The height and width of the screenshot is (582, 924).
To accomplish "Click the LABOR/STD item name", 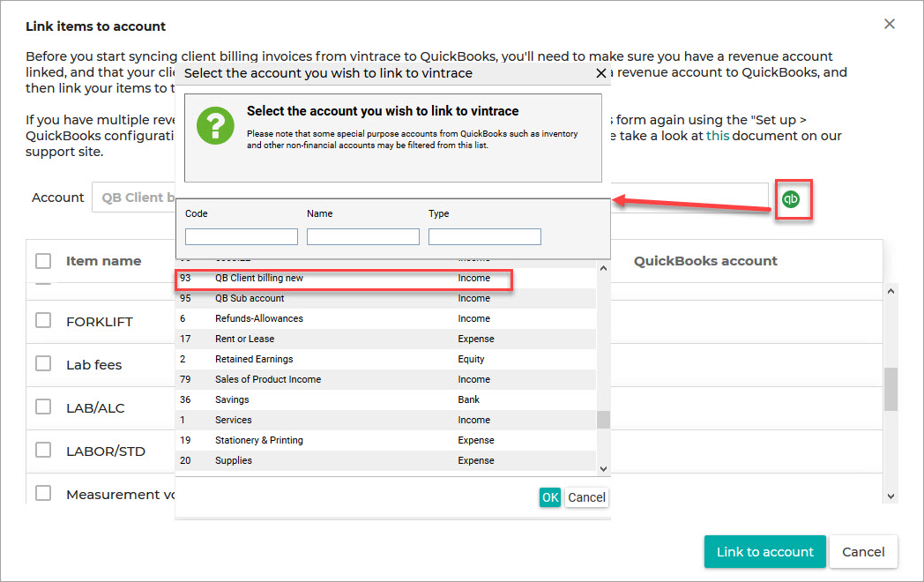I will tap(106, 451).
